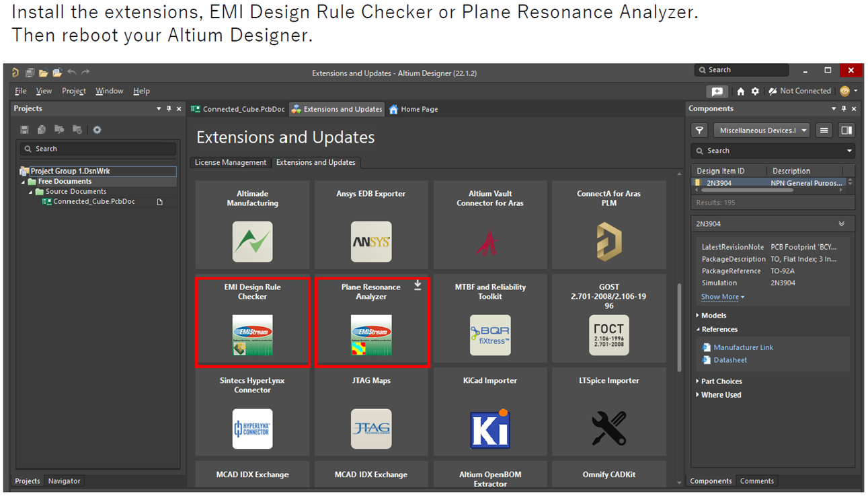Viewport: 868px width, 496px height.
Task: Collapse the Free Documents tree node
Action: tap(24, 182)
